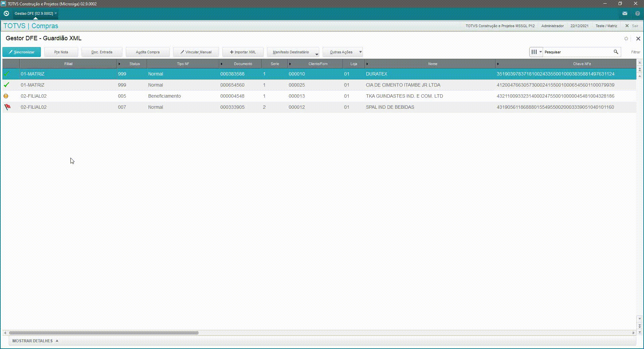Sort by Filial column header
The height and width of the screenshot is (349, 644).
68,64
